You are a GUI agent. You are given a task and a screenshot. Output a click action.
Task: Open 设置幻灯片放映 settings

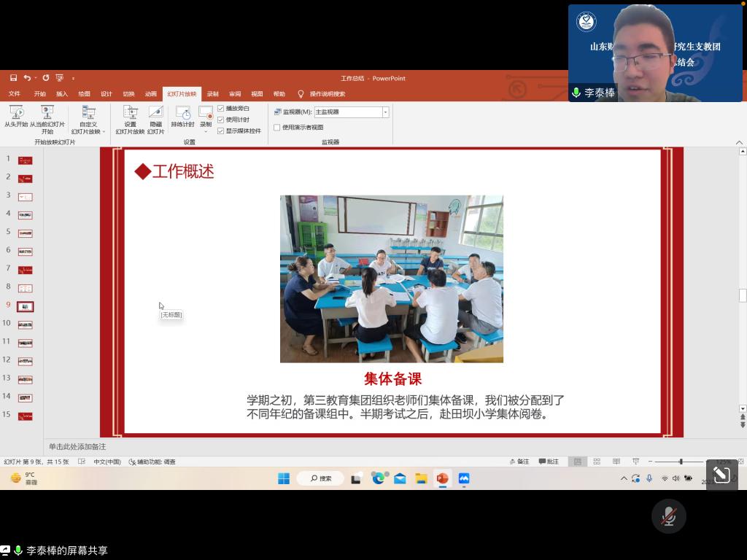click(x=130, y=113)
